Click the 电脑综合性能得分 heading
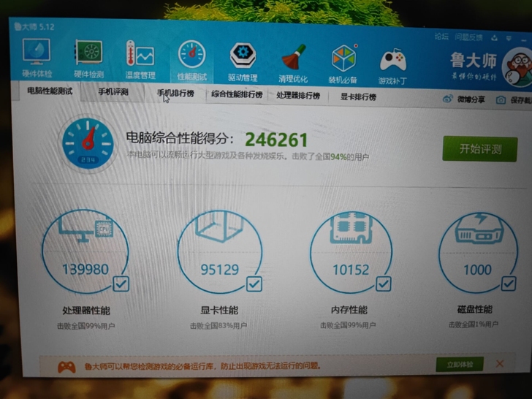Screen dimensions: 532x399 pyautogui.click(x=180, y=138)
